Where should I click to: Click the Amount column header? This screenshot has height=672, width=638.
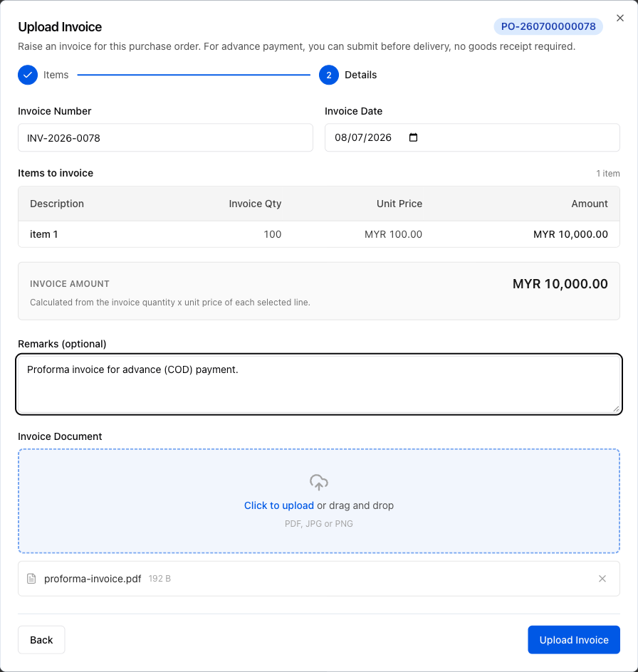[590, 204]
